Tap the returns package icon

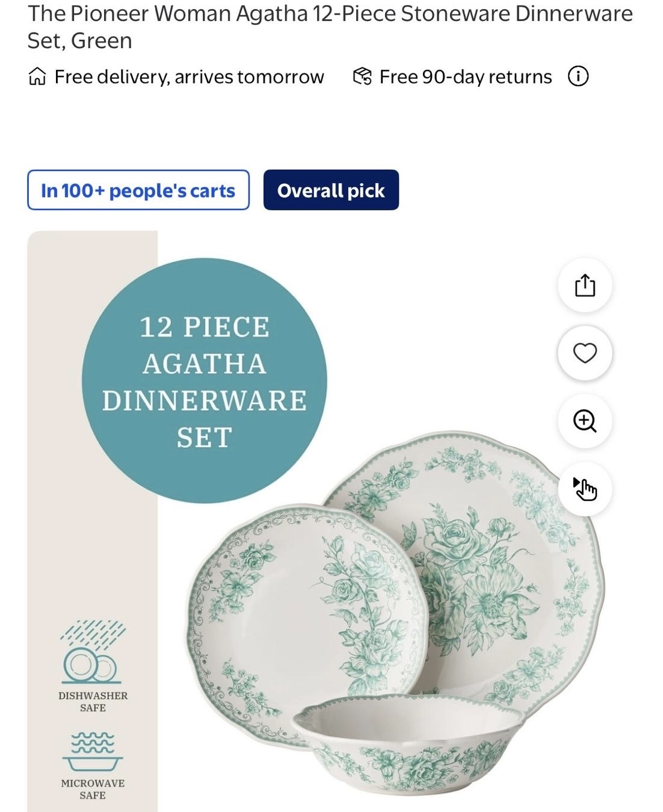[362, 76]
